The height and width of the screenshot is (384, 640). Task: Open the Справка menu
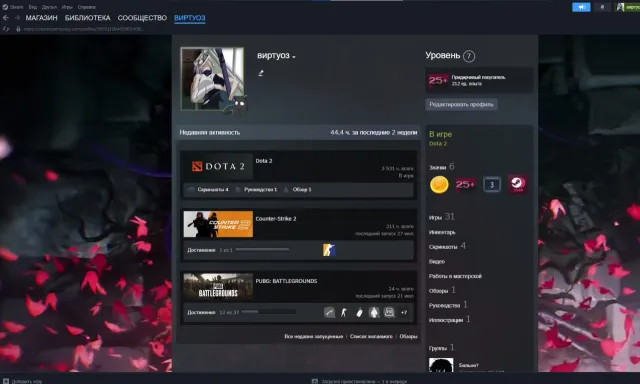(x=87, y=7)
